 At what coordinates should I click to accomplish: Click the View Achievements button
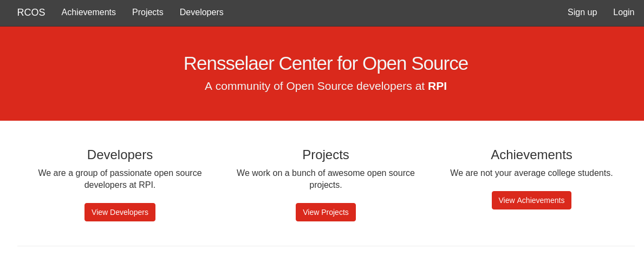[531, 200]
